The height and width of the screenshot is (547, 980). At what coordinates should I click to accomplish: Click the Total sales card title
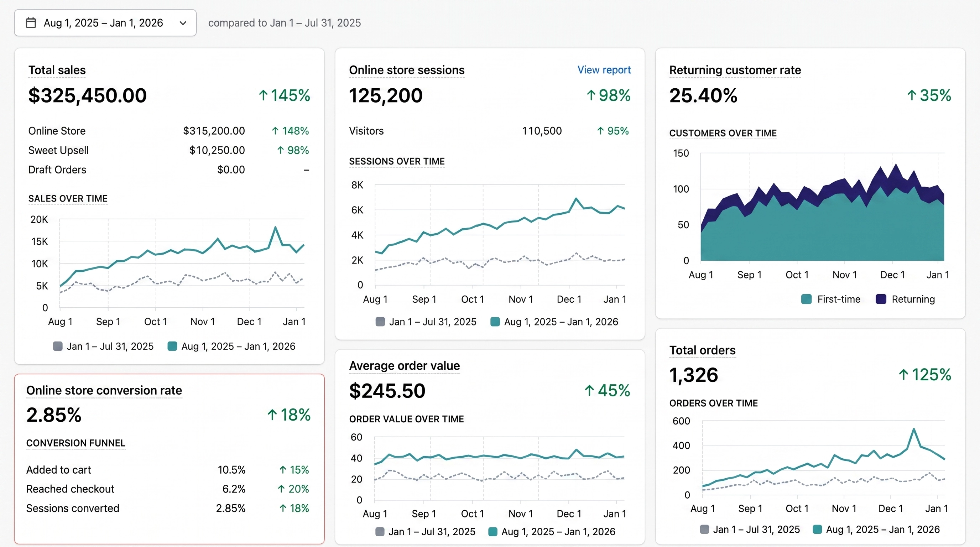click(x=57, y=71)
